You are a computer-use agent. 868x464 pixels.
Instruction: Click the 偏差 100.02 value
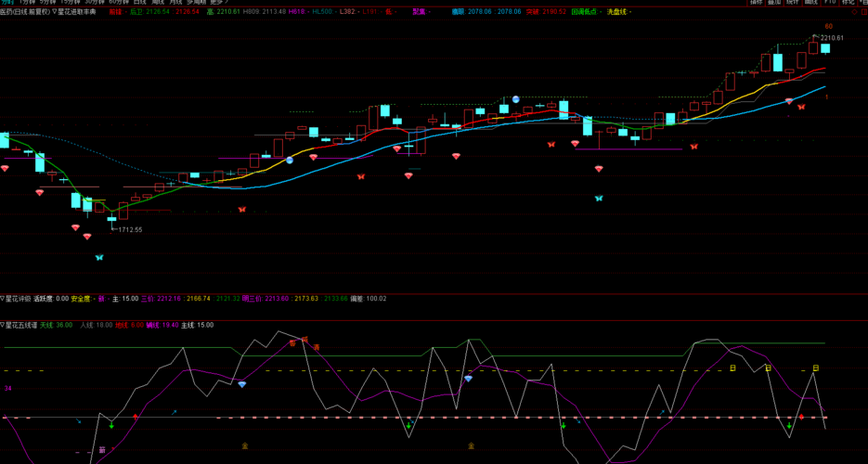[x=369, y=299]
